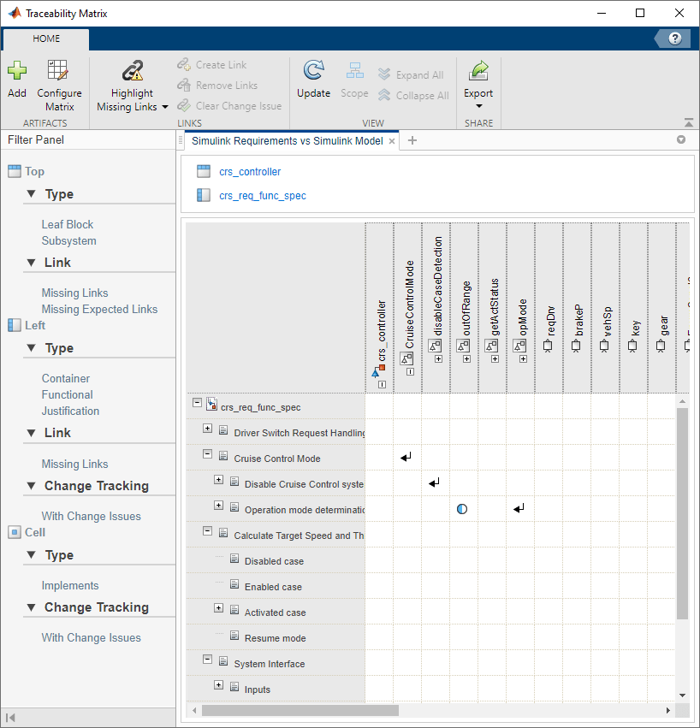Collapse the Cruise Control Mode row
Viewport: 700px width, 728px height.
tap(208, 453)
